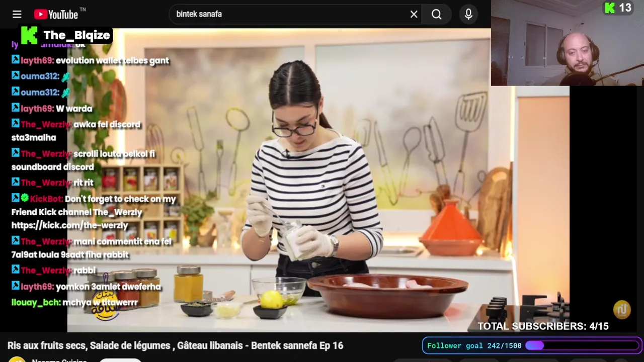Click the badge next to layth69 'W warda'
The height and width of the screenshot is (362, 644).
tap(16, 108)
